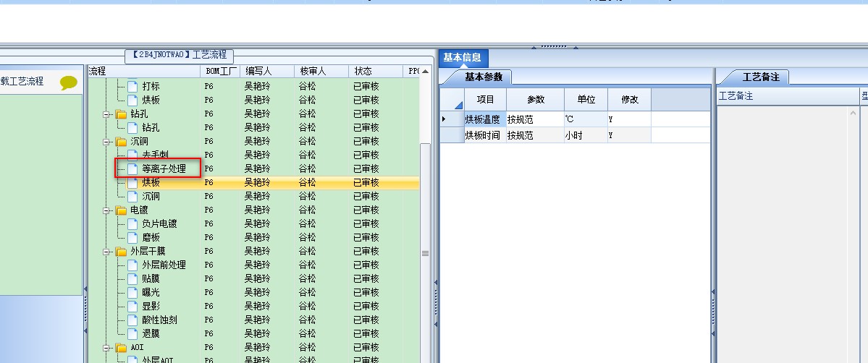Collapse the 钻孔 folder node
The width and height of the screenshot is (868, 363).
tap(106, 114)
